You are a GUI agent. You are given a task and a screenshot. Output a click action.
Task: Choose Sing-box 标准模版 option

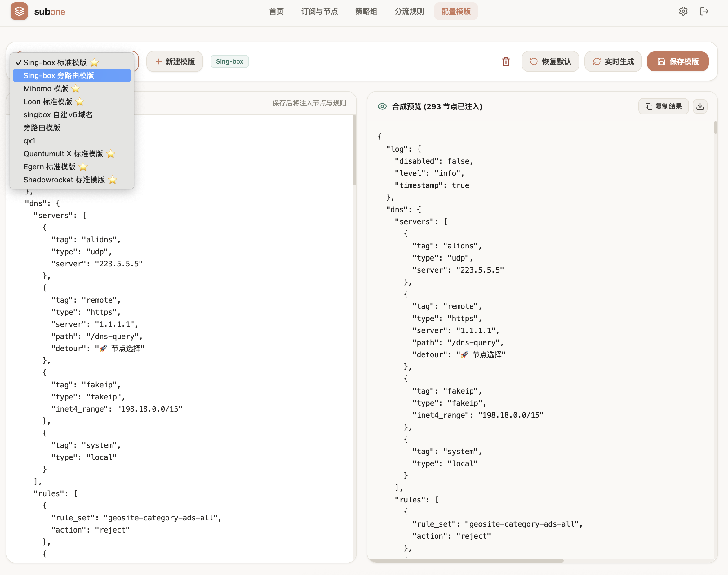click(72, 63)
